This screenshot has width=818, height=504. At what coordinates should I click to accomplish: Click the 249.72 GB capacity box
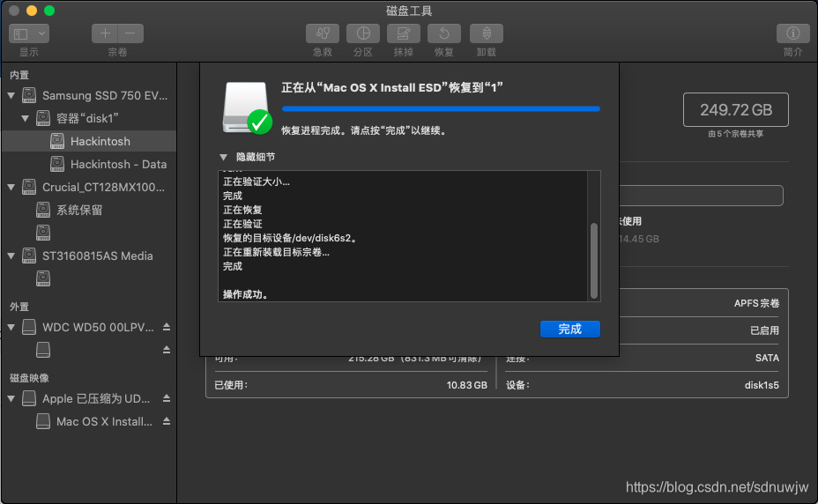735,109
